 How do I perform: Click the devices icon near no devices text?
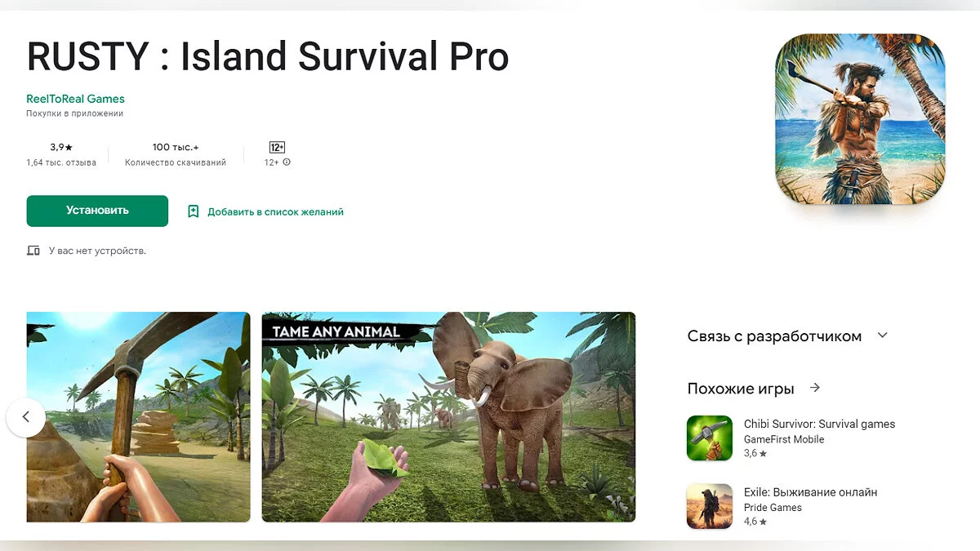(x=33, y=251)
